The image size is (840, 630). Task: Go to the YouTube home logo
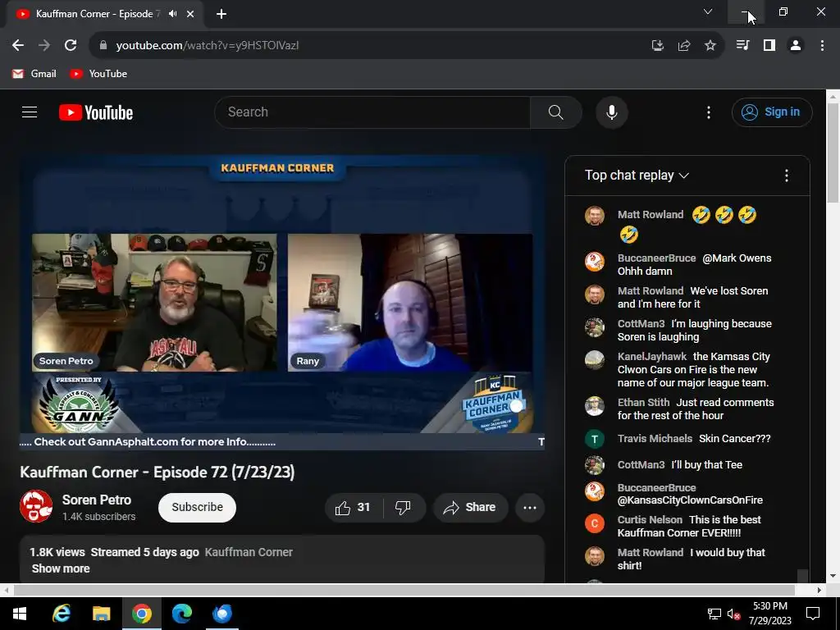96,112
